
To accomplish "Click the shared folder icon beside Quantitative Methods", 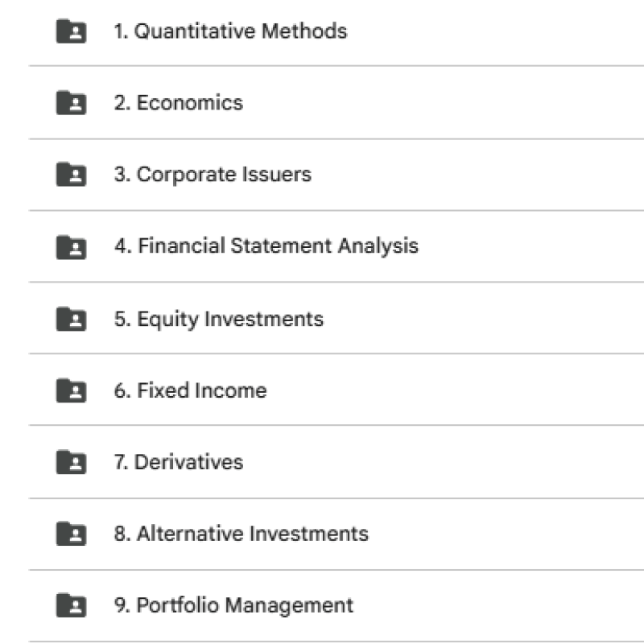I will click(71, 31).
